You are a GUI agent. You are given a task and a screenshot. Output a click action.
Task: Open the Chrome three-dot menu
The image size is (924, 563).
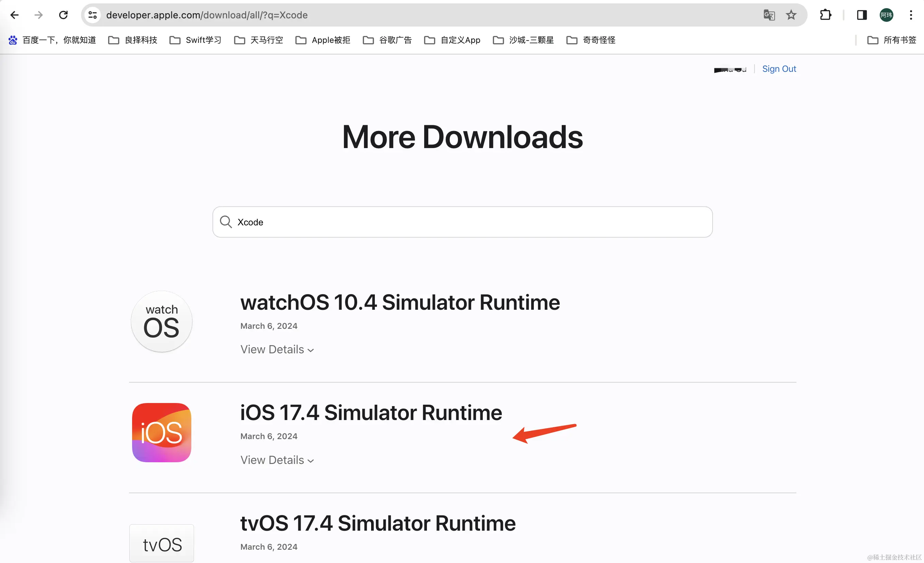pyautogui.click(x=911, y=15)
